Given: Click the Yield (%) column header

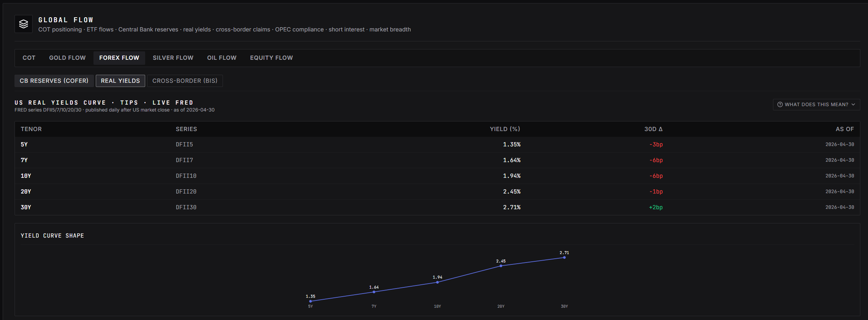Looking at the screenshot, I should [x=505, y=129].
